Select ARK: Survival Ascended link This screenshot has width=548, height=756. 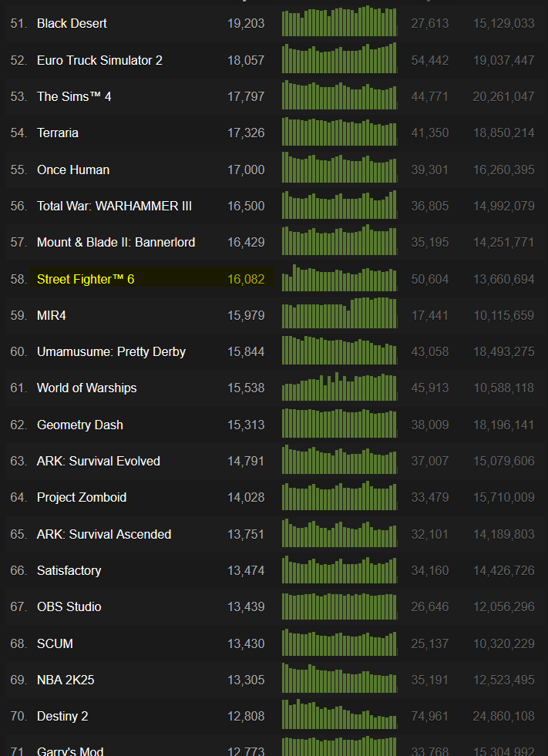[104, 534]
